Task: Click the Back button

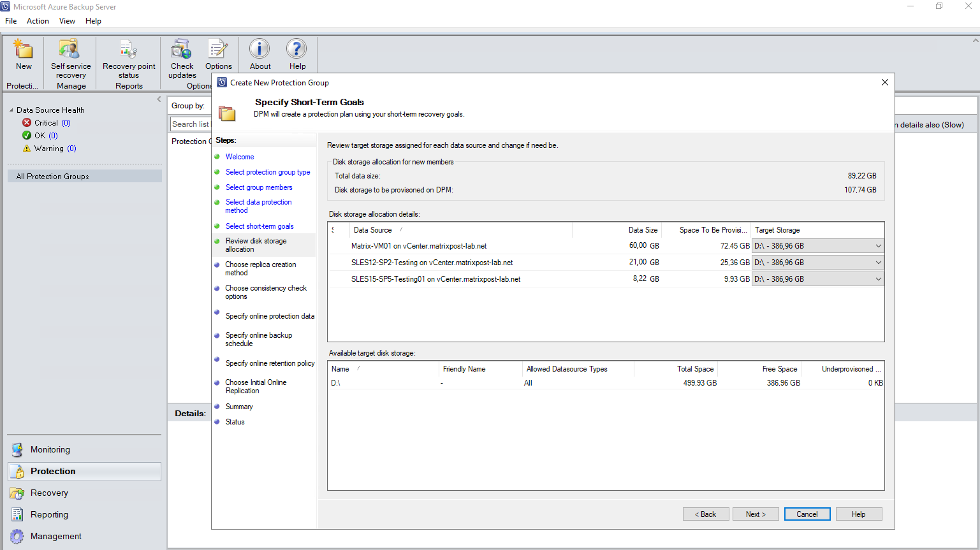Action: pos(706,514)
